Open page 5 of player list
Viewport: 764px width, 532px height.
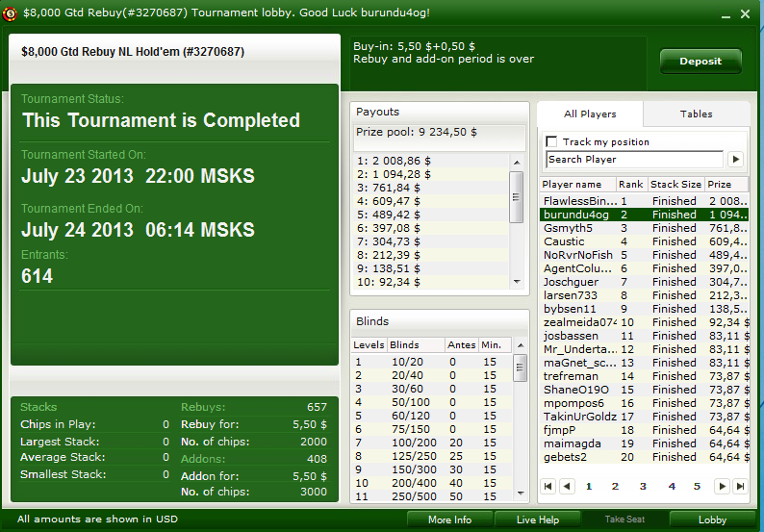(697, 486)
